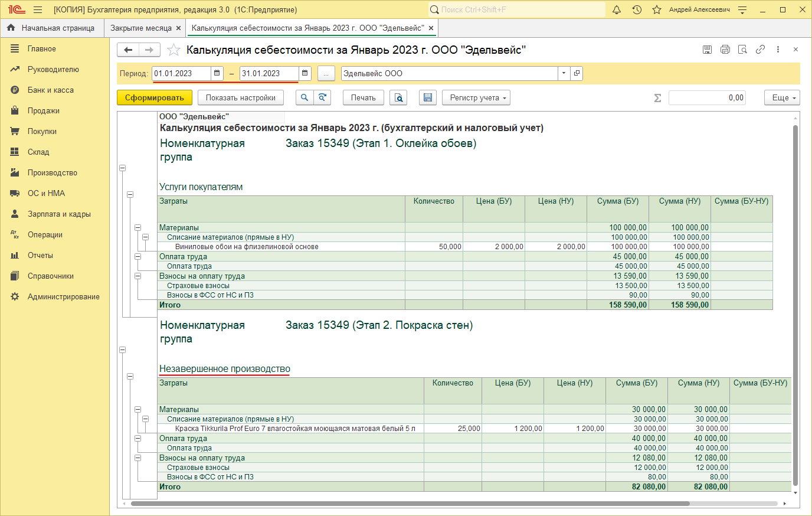Open the three-dot more options menu
The image size is (812, 516).
(778, 50)
